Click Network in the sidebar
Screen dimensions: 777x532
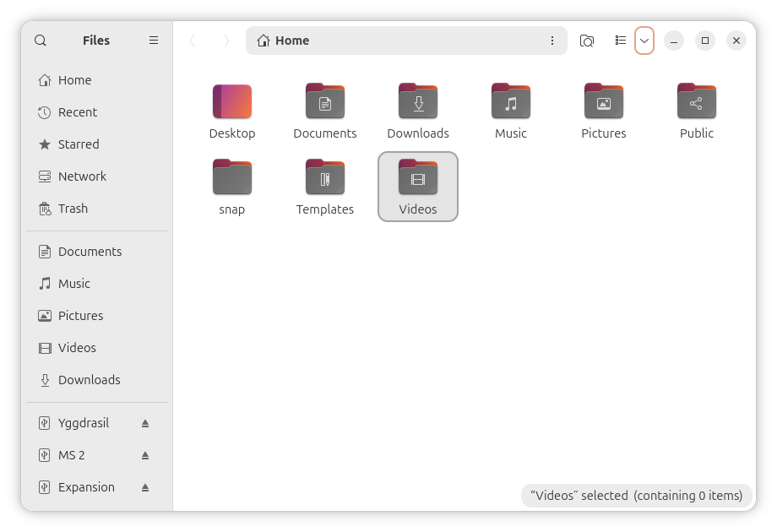(82, 176)
